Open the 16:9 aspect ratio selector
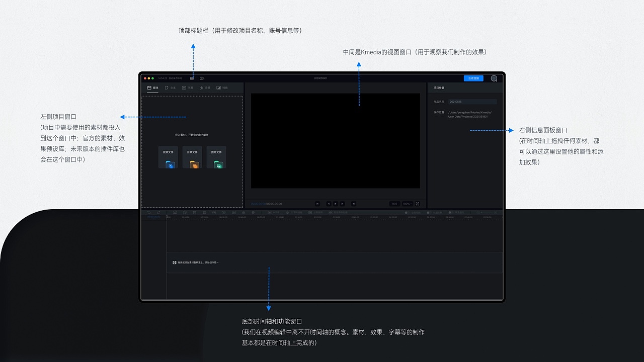Screen dimensions: 644x362 coord(395,204)
